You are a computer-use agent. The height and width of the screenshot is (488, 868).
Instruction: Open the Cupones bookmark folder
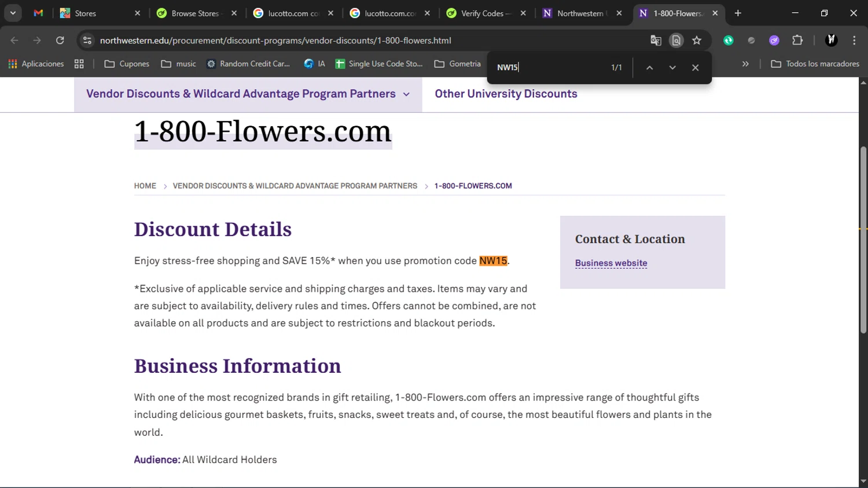[127, 64]
